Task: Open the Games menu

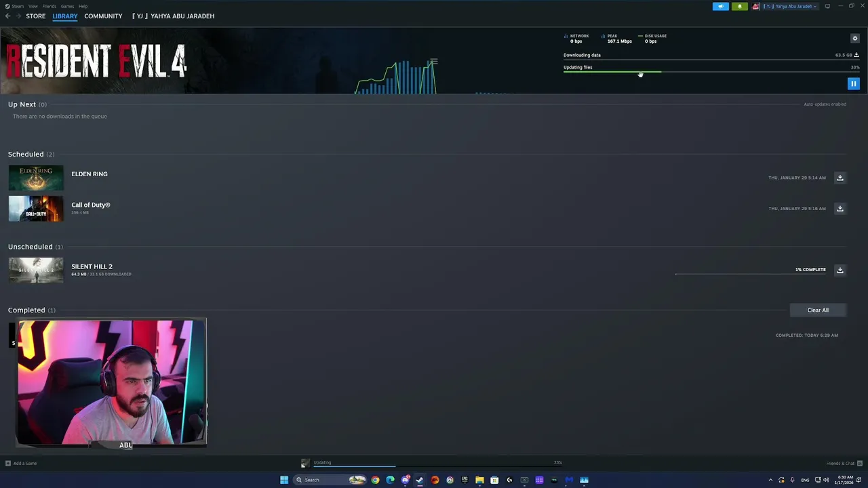Action: pos(67,6)
